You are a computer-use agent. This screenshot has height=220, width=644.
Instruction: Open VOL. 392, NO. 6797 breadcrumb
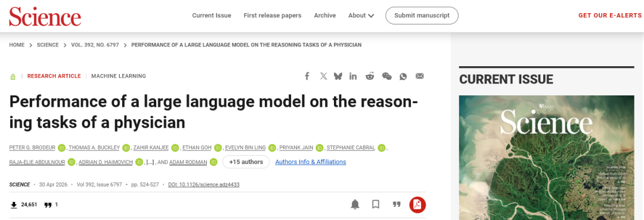pos(95,45)
